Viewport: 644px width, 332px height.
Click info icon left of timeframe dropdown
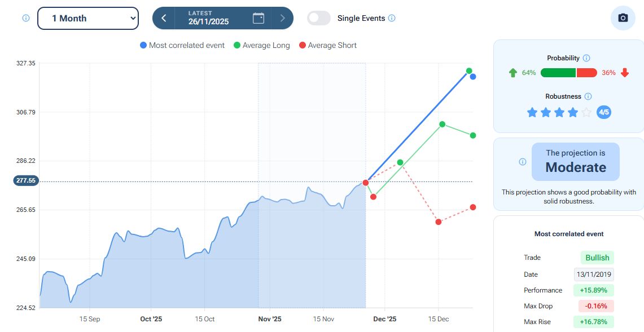tap(26, 18)
